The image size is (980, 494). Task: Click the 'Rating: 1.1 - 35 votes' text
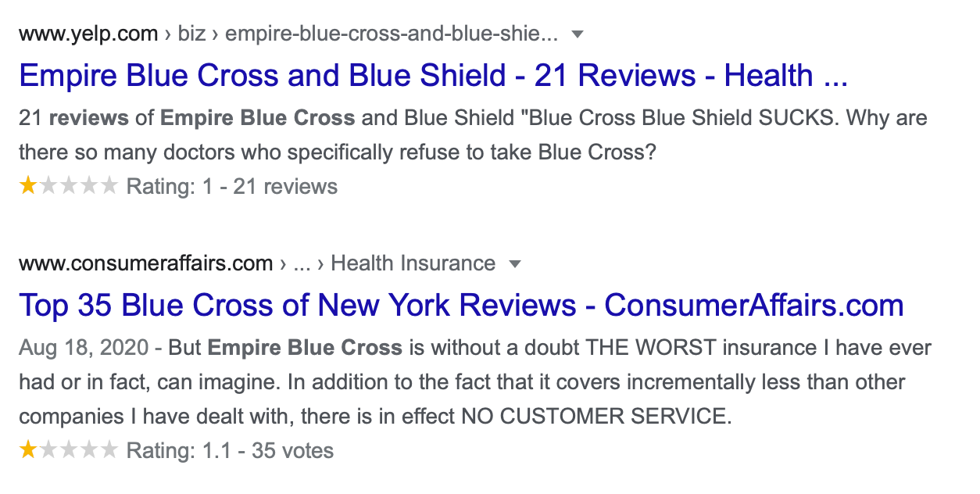[x=230, y=451]
